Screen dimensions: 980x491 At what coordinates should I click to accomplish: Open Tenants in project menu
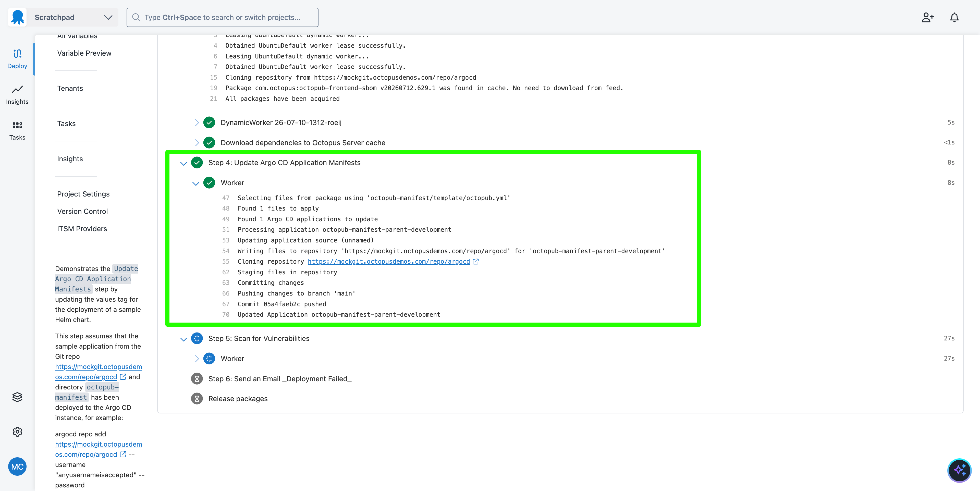pos(70,88)
